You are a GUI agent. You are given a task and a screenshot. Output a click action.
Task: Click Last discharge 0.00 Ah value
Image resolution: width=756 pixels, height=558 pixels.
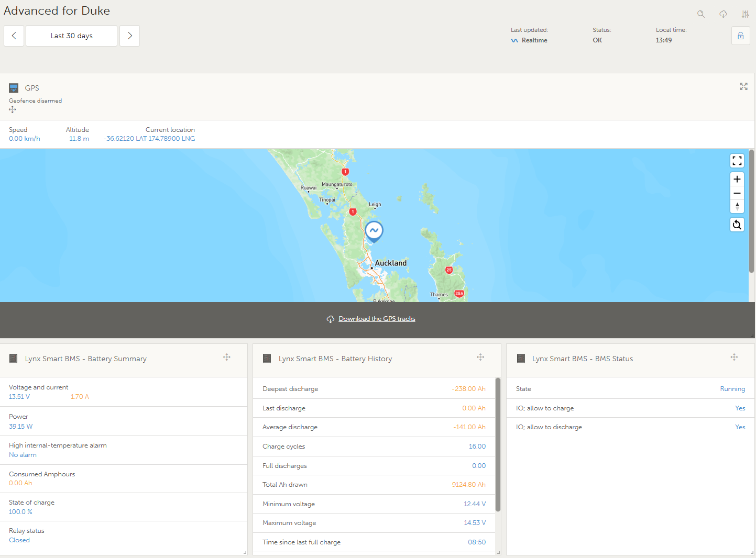474,408
